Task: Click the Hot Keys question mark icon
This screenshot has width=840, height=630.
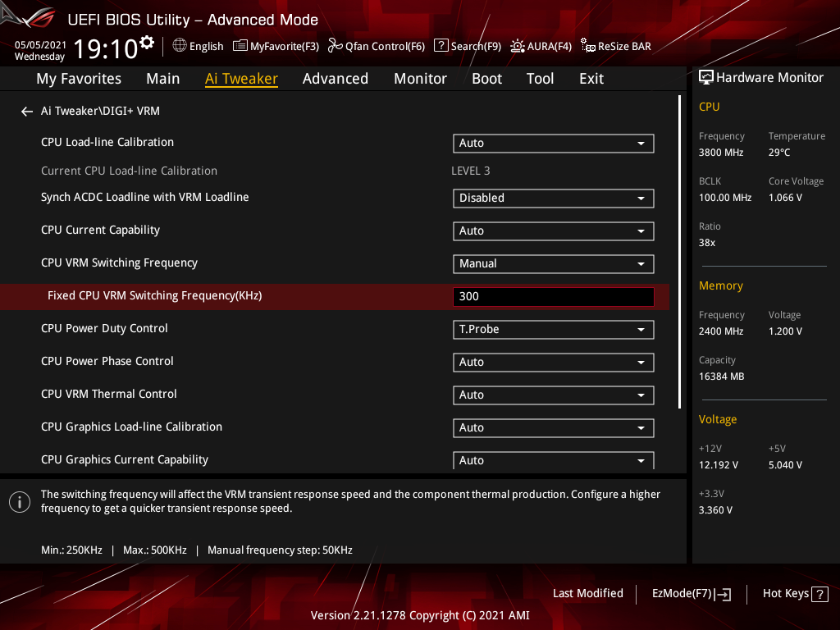Action: coord(819,594)
